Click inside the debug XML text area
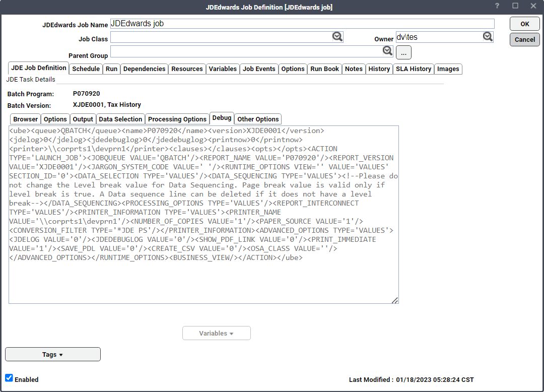The image size is (544, 392). (x=203, y=214)
